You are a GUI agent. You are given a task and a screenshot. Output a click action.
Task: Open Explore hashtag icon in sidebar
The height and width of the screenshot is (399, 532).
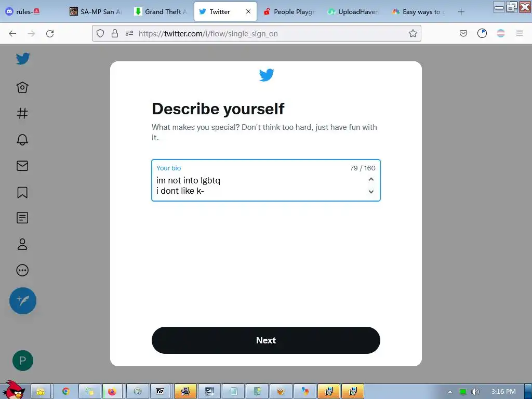coord(22,113)
